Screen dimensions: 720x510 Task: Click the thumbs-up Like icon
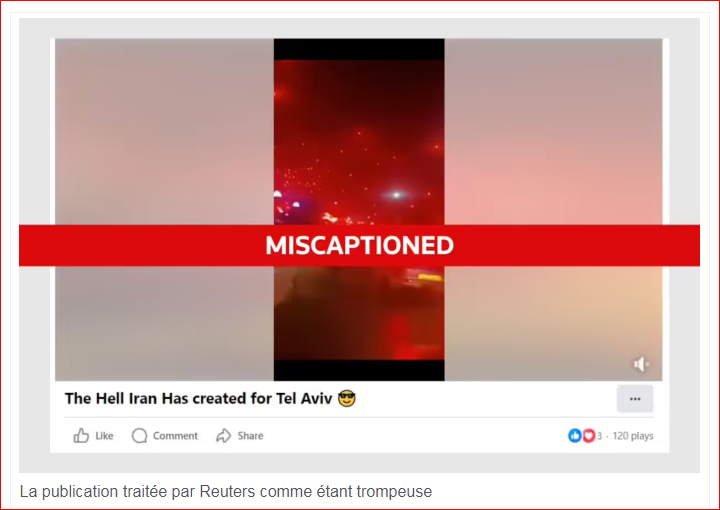(x=81, y=436)
